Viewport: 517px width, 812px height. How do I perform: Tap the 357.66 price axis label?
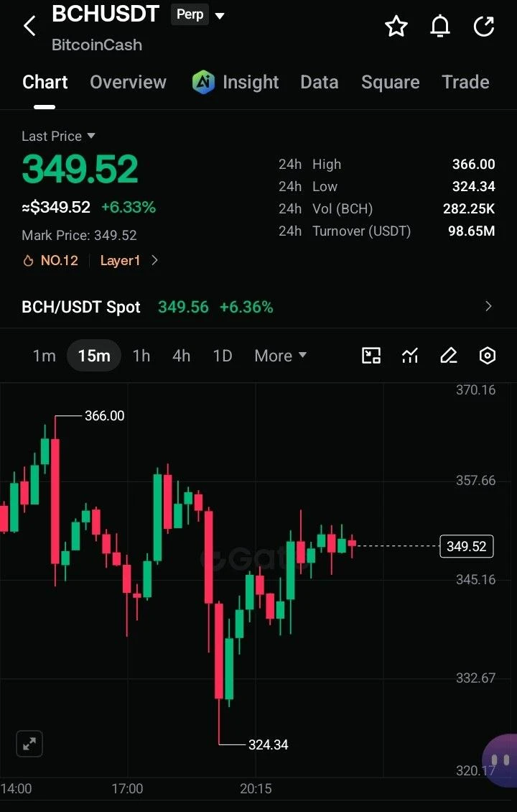tap(475, 481)
